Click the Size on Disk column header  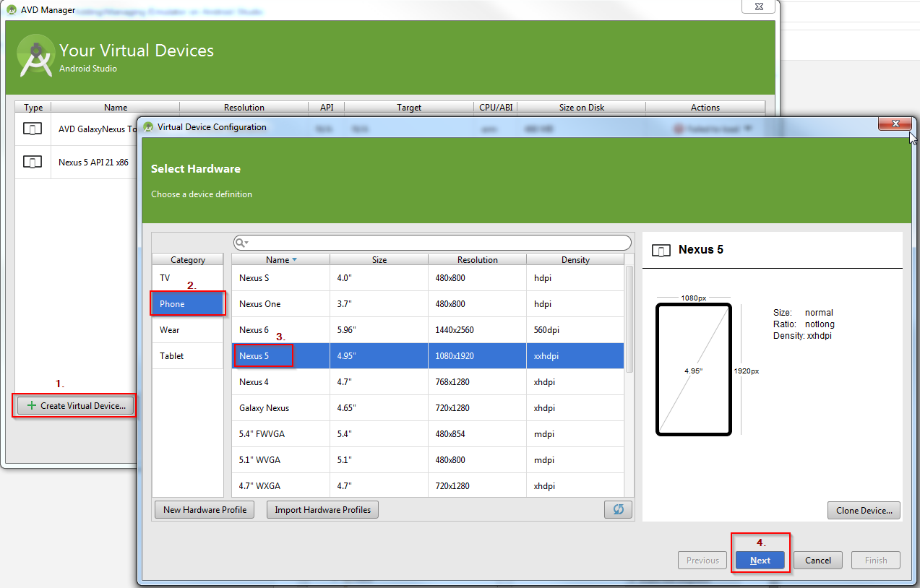pos(582,108)
